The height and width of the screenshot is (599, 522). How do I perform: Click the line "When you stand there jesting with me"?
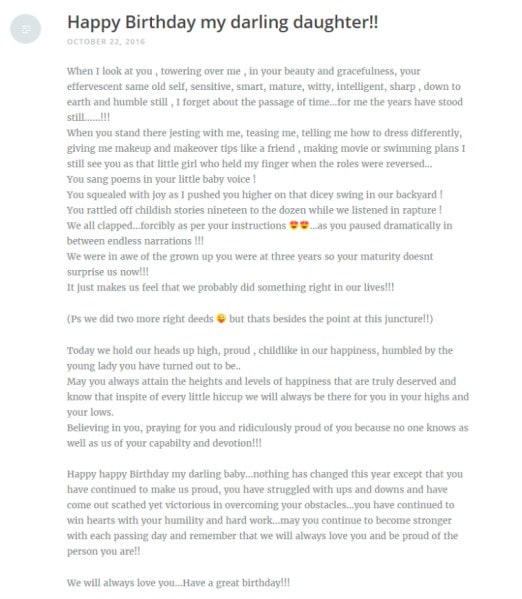(264, 133)
